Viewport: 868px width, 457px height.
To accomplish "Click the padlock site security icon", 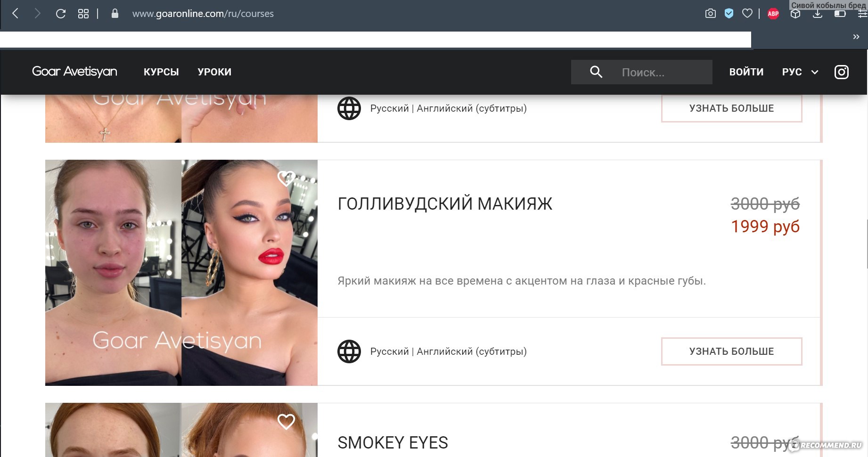I will point(115,13).
